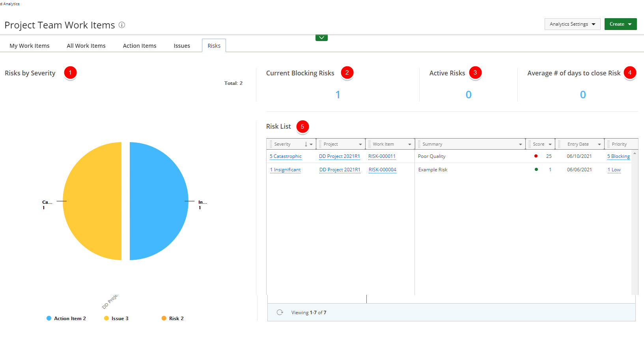Image resolution: width=644 pixels, height=347 pixels.
Task: Toggle the Issue legend entry in chart
Action: (x=116, y=318)
